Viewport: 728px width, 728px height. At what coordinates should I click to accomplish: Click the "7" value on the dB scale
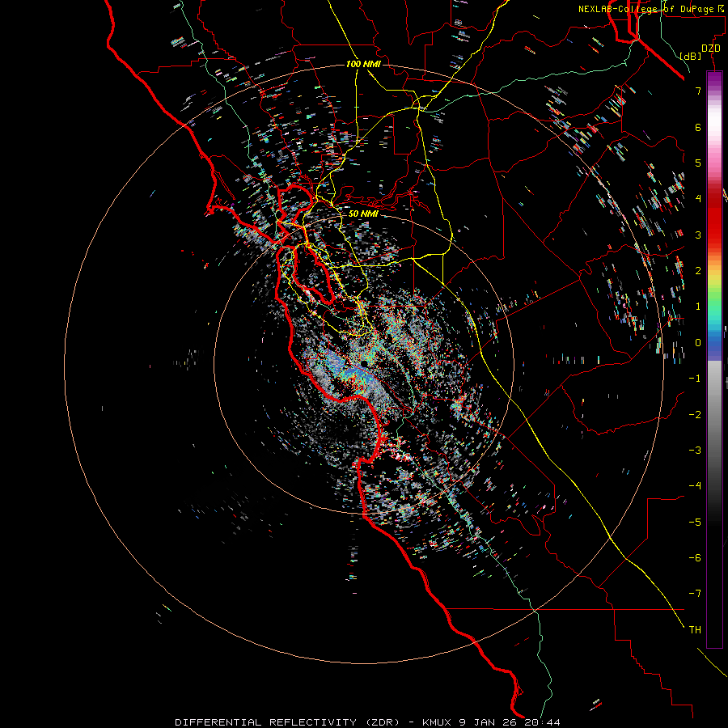[x=698, y=91]
